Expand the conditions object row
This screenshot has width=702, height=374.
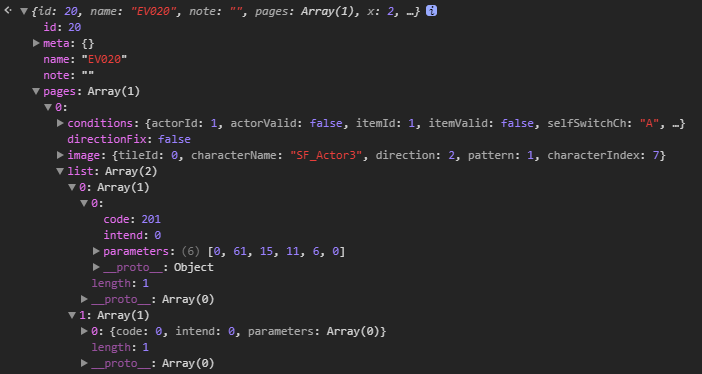click(x=60, y=123)
